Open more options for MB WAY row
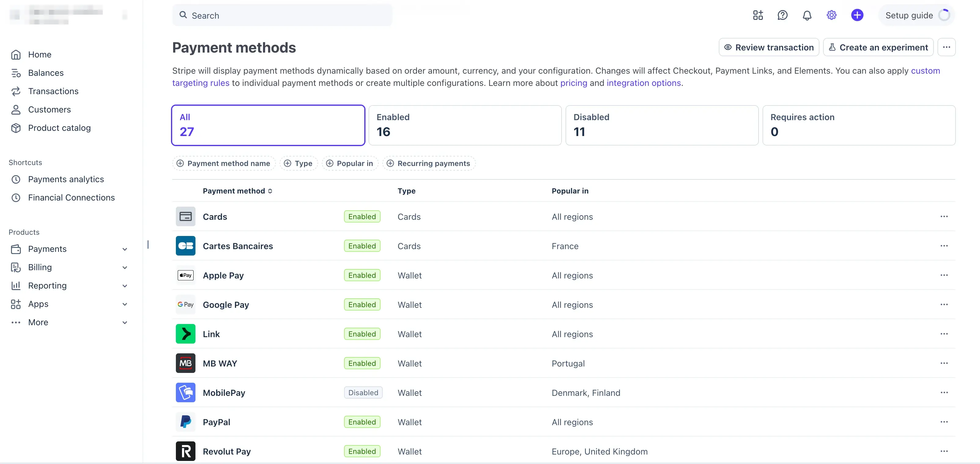Viewport: 980px width, 464px height. 944,363
